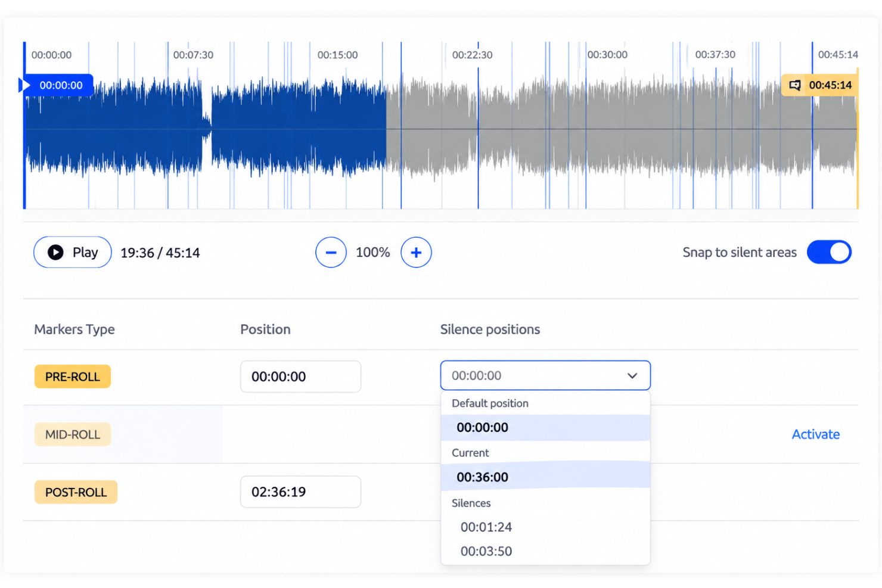Viewport: 882px width, 588px height.
Task: Click the Play button
Action: (72, 252)
